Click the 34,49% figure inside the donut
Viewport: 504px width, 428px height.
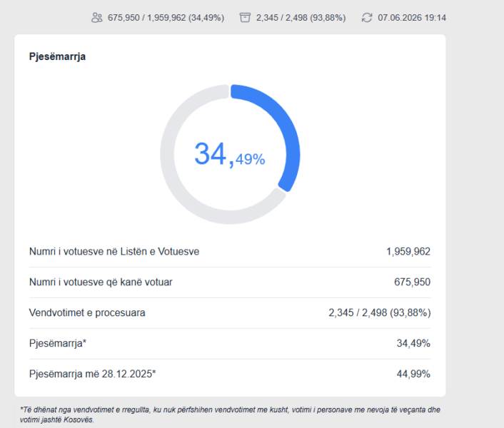pos(230,155)
